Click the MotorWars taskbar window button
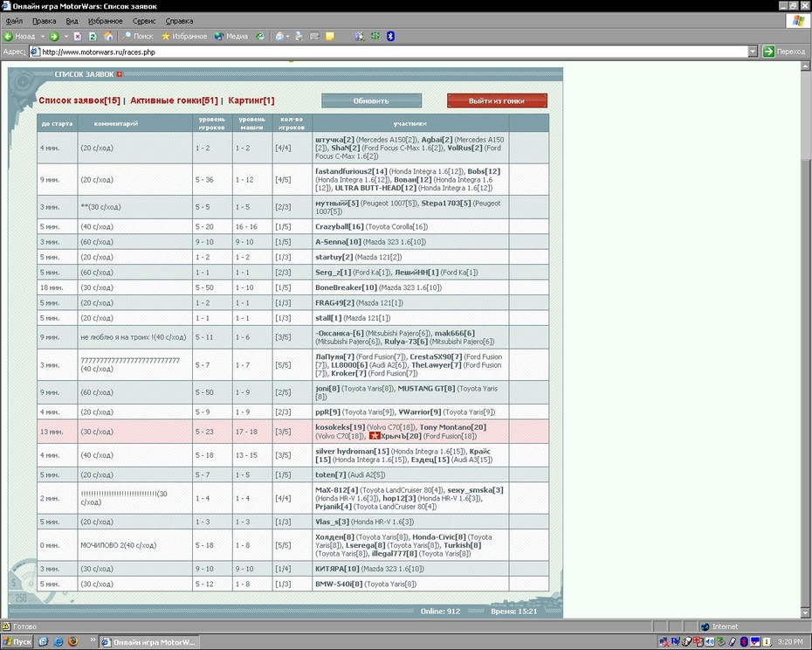812x650 pixels. point(148,642)
